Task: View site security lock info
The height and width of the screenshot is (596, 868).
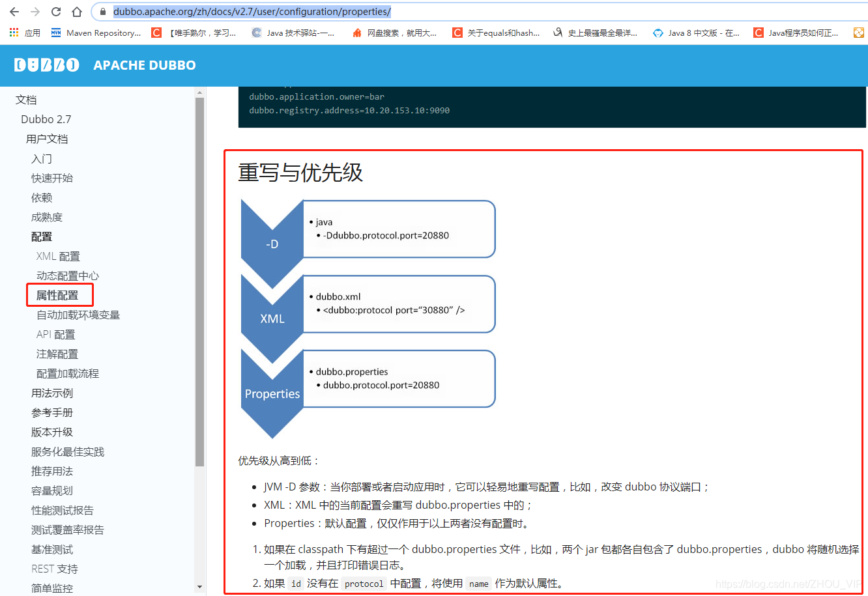Action: (x=103, y=12)
